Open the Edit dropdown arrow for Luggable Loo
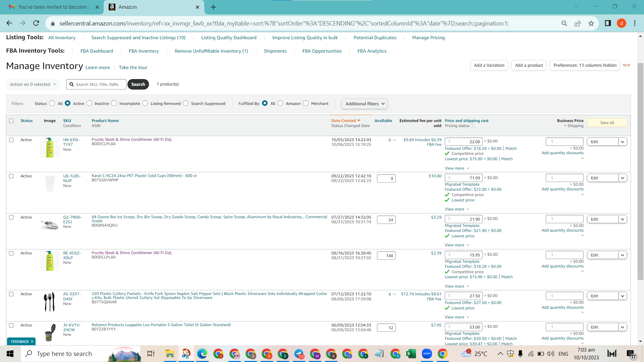 point(623,327)
